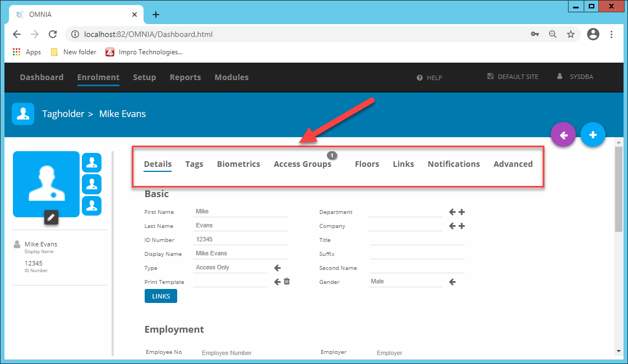Open the Modules menu
Screen dimensions: 628x364
tap(232, 77)
